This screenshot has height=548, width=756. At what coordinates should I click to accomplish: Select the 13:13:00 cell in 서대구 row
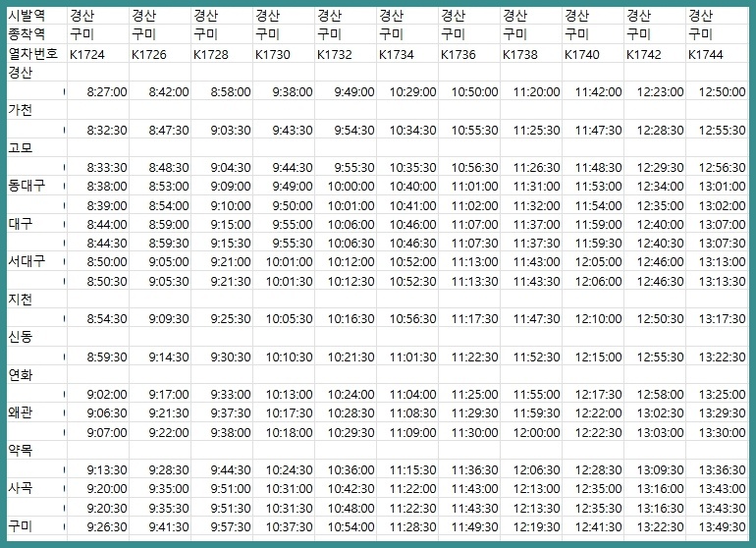pos(717,261)
